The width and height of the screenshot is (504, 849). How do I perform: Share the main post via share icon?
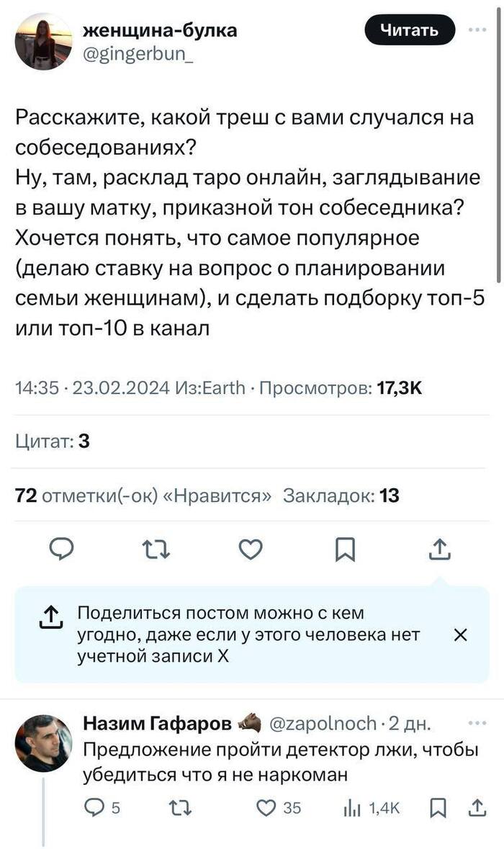[x=440, y=549]
